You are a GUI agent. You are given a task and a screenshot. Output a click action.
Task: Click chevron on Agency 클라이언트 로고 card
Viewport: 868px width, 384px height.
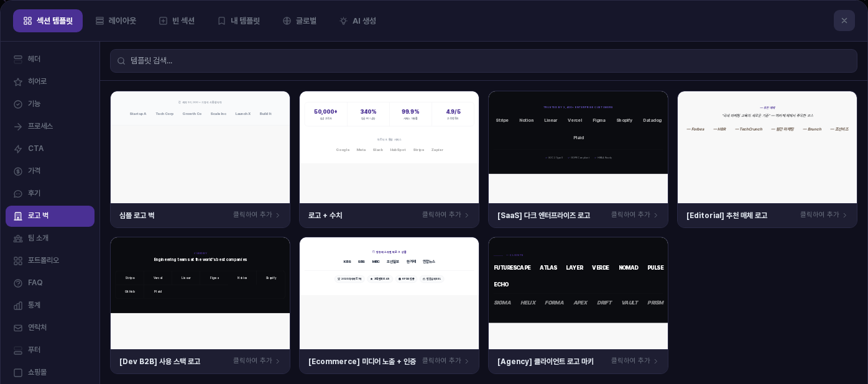point(656,362)
